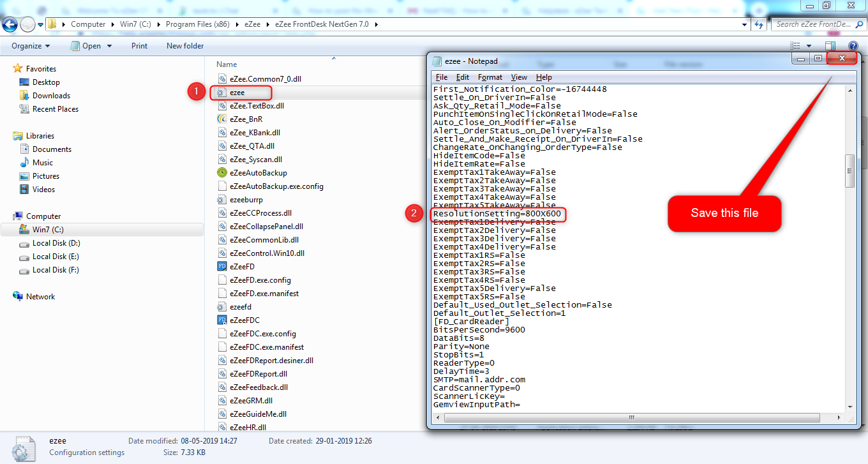Open the view options dropdown arrow
Screen dimensions: 868x464
809,46
